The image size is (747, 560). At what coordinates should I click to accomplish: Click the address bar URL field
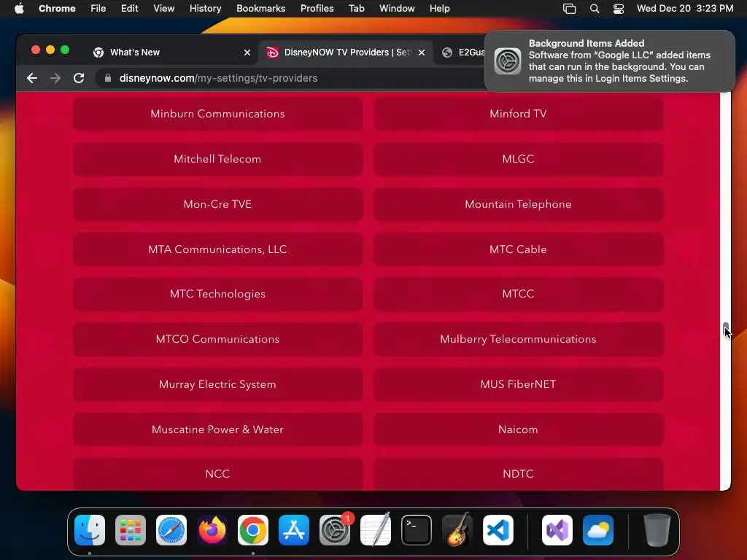point(290,78)
